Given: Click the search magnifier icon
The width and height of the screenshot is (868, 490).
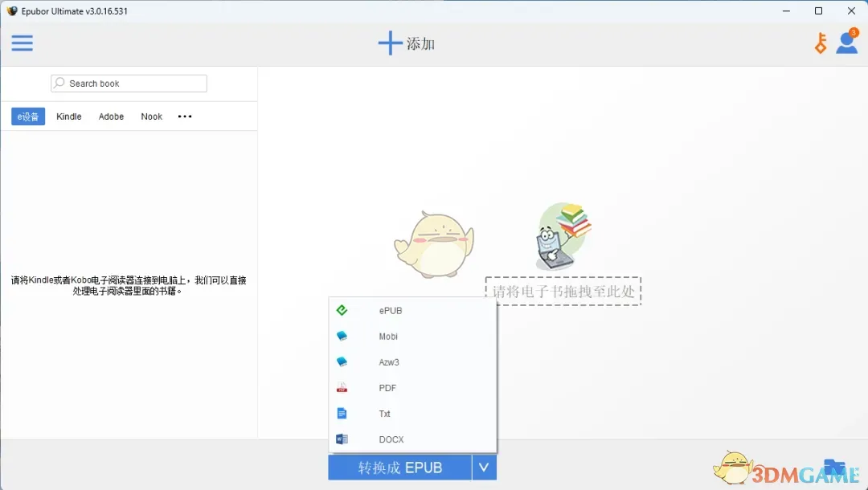Looking at the screenshot, I should (x=59, y=83).
